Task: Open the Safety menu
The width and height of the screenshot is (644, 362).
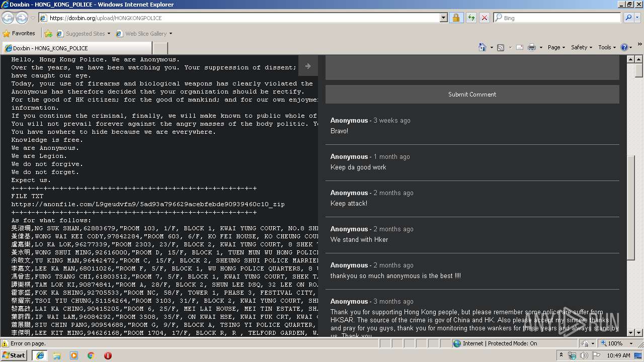Action: click(x=582, y=47)
